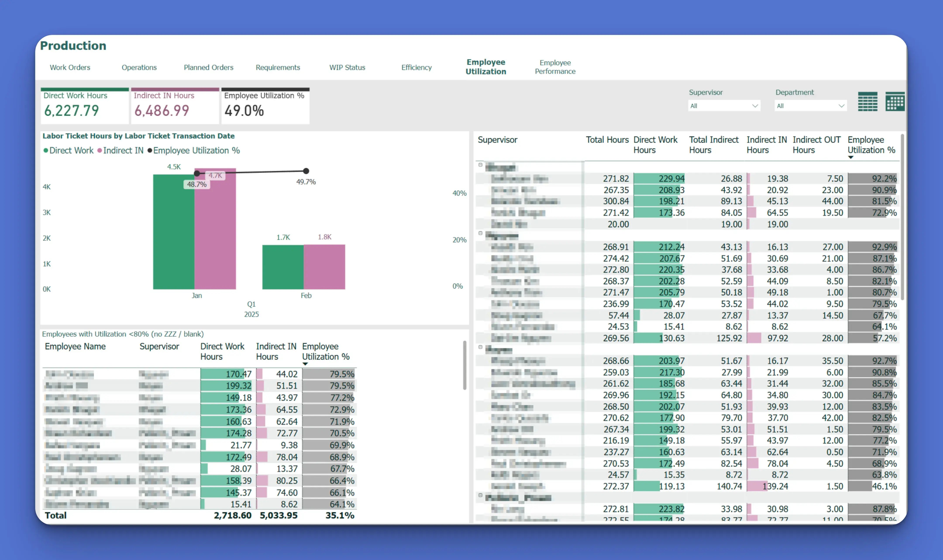Switch to the Work Orders tab
943x560 pixels.
click(70, 67)
